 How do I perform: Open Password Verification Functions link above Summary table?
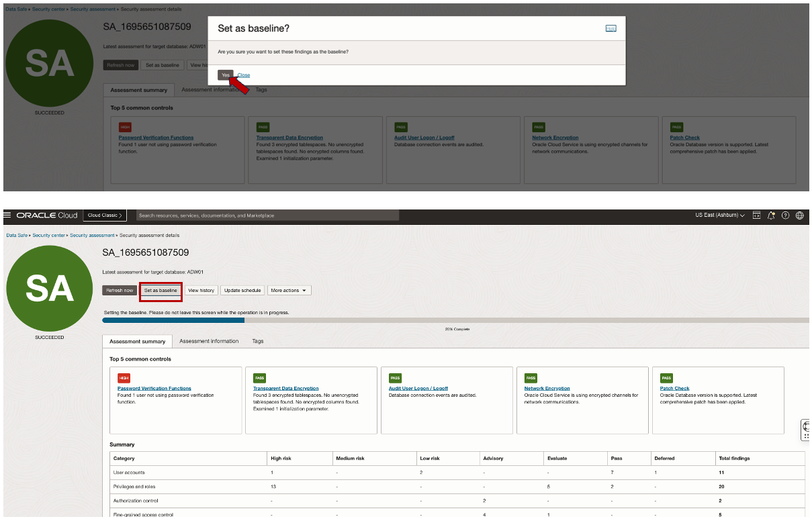[x=154, y=388]
